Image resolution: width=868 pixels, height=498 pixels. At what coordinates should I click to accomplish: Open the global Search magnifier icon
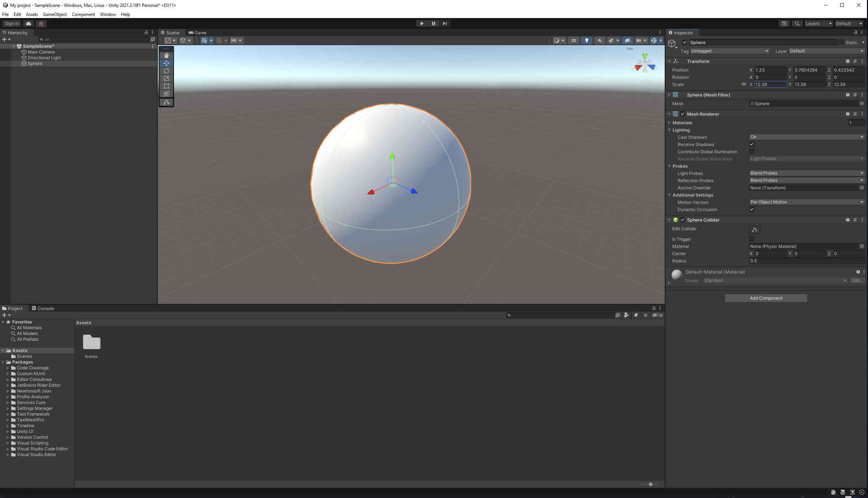tap(797, 23)
